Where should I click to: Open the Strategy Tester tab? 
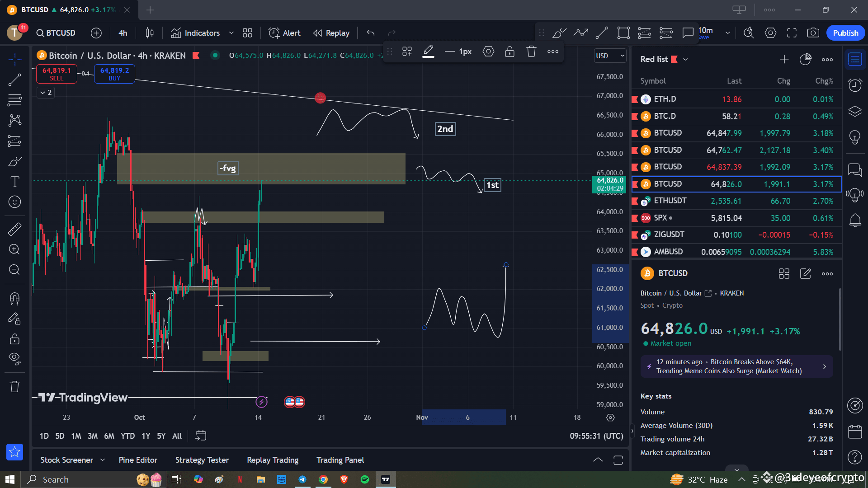coord(202,460)
